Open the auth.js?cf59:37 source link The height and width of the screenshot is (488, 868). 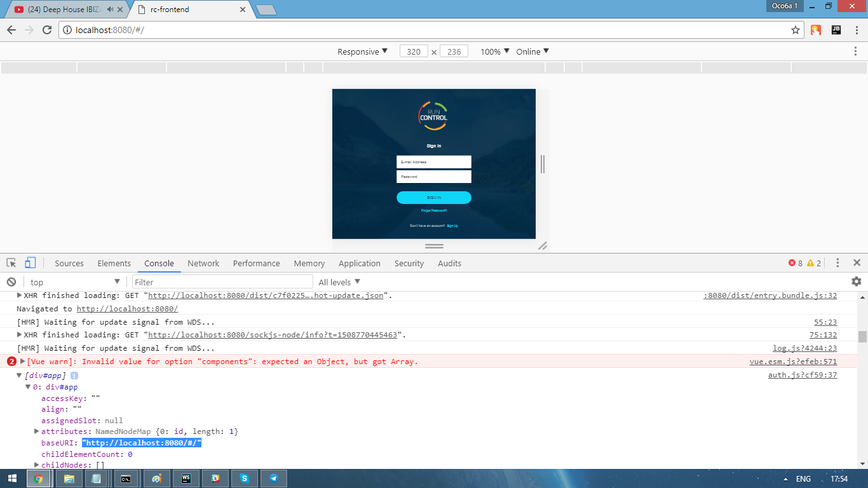(x=803, y=375)
